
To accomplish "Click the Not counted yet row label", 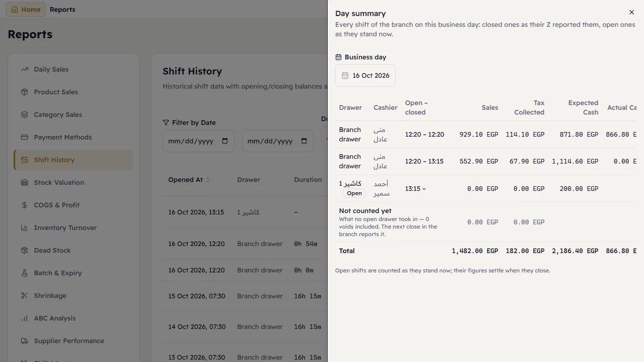I will [365, 211].
